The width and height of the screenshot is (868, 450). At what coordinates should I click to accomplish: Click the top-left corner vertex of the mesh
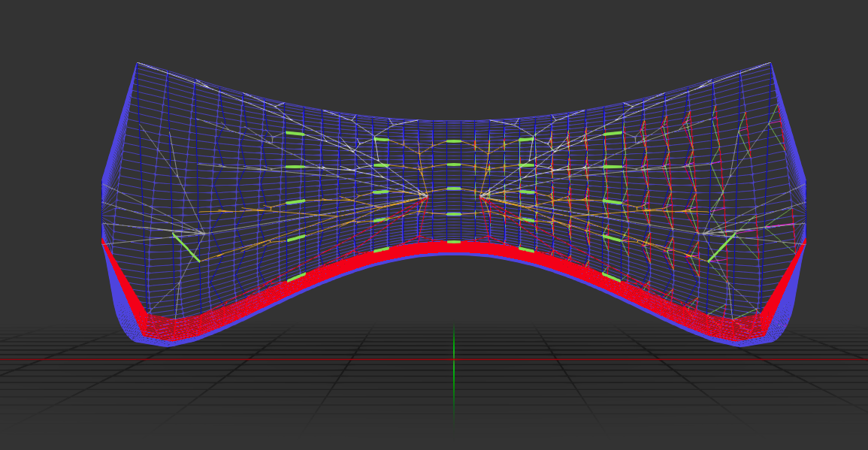click(x=138, y=64)
